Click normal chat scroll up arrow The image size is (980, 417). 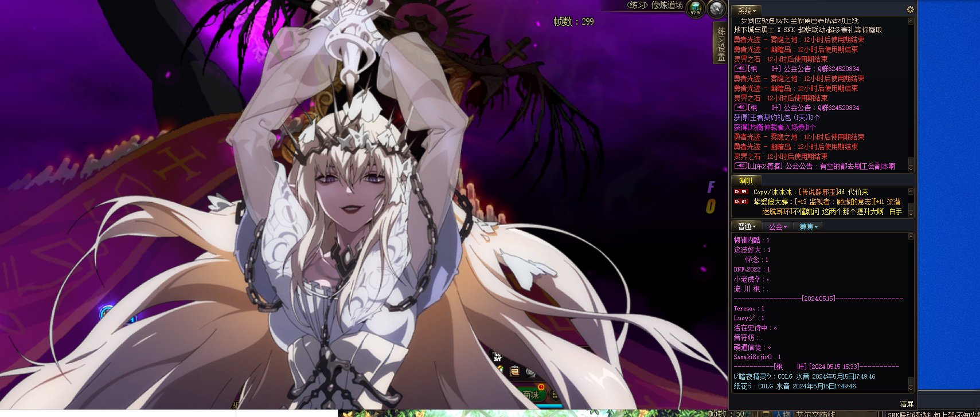tap(911, 237)
